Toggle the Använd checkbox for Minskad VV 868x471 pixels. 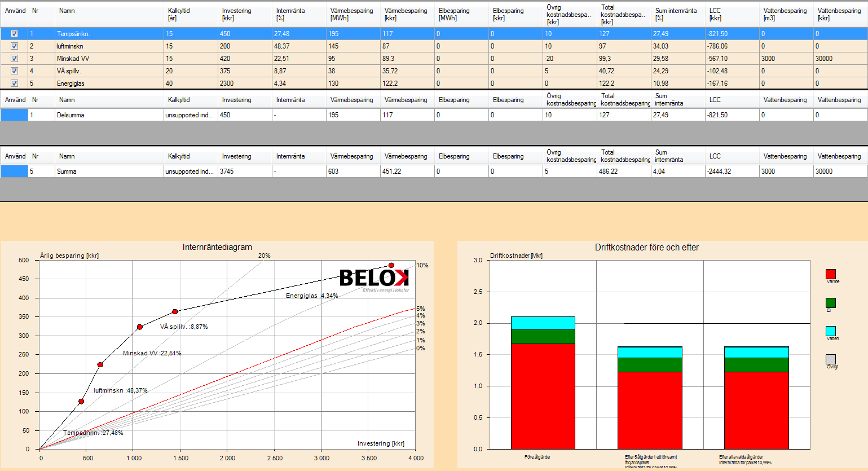14,59
